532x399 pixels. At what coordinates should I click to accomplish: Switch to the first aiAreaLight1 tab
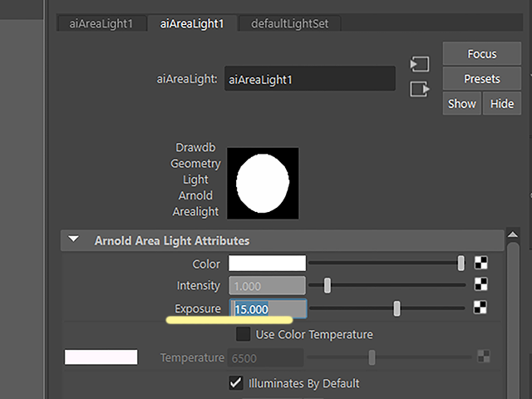coord(101,24)
